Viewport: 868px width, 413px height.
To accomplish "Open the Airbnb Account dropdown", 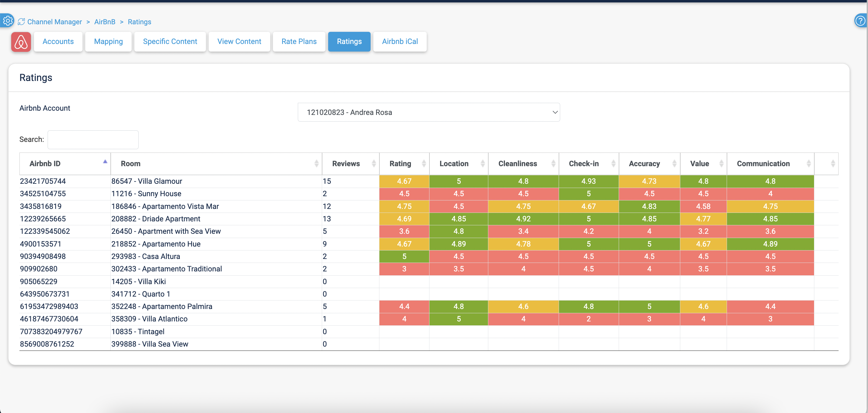I will point(429,112).
